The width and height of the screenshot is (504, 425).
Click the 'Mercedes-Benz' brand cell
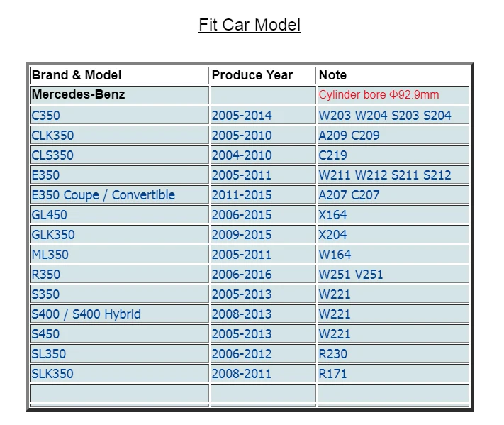click(120, 95)
